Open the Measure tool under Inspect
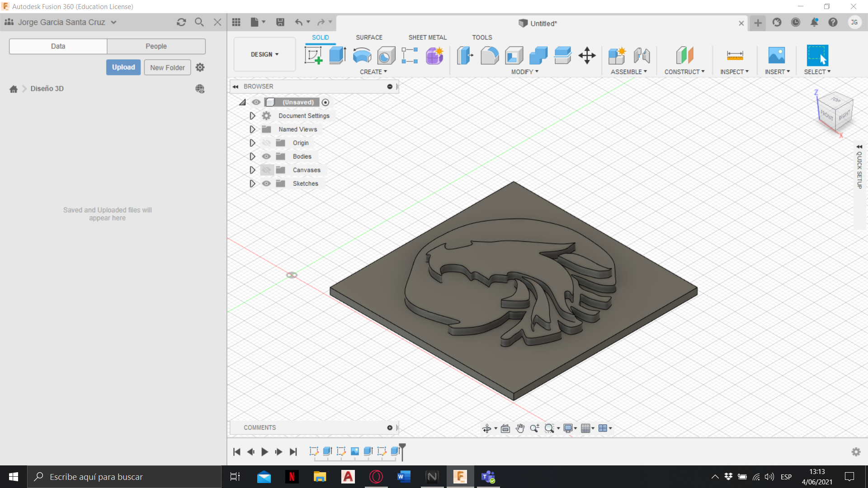This screenshot has width=868, height=488. [735, 56]
